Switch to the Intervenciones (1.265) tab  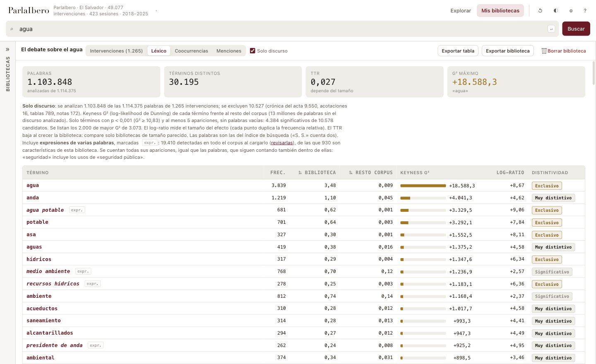point(116,51)
